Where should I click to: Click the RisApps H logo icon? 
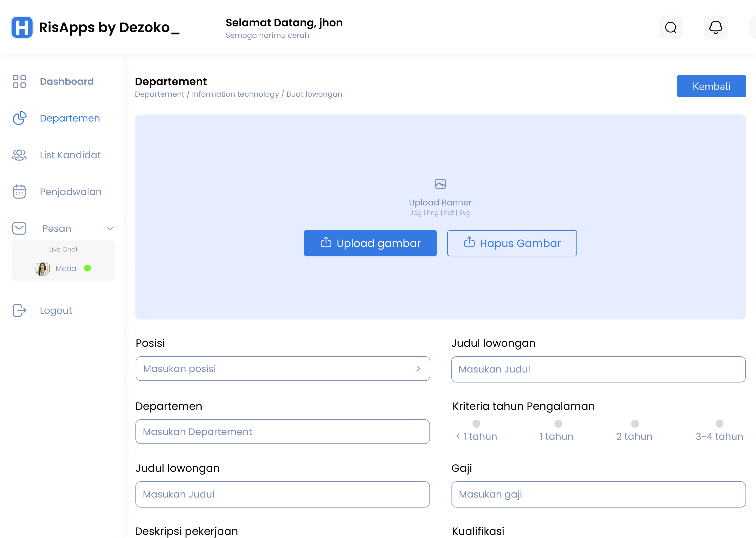coord(22,28)
